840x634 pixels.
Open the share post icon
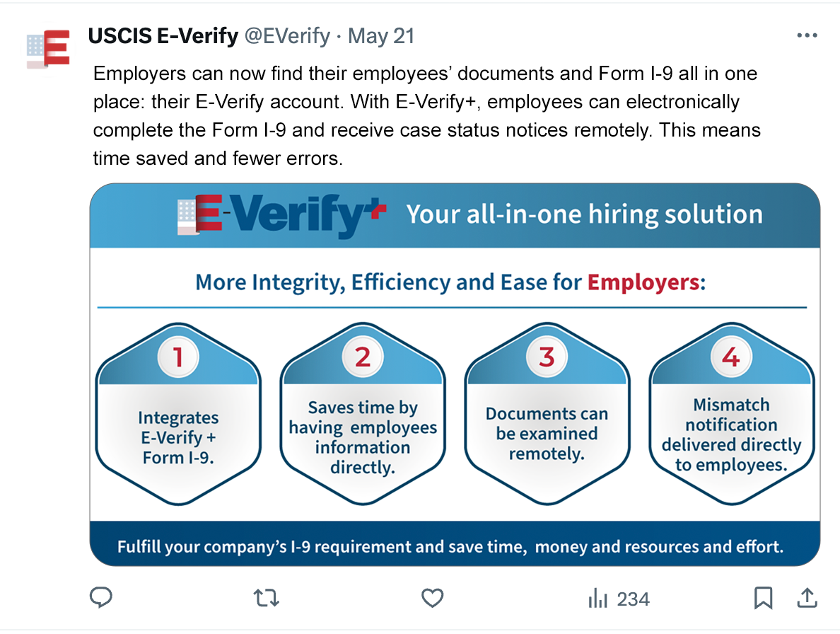click(807, 599)
